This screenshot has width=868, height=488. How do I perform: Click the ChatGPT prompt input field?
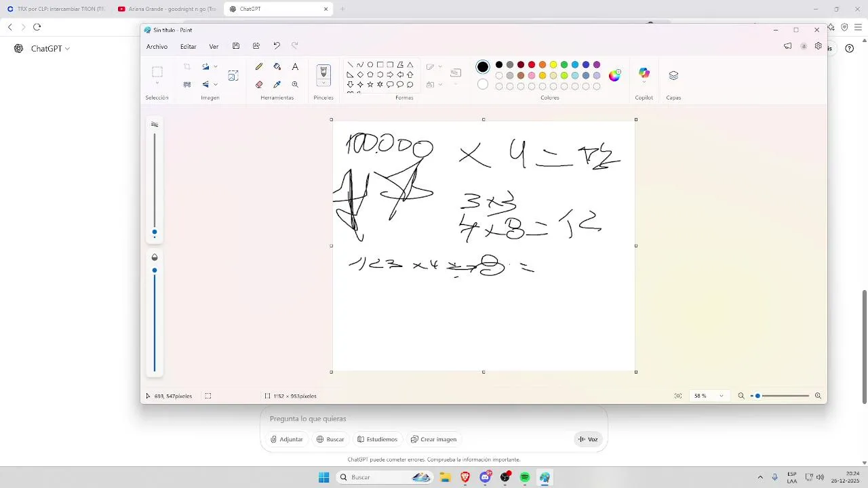434,419
